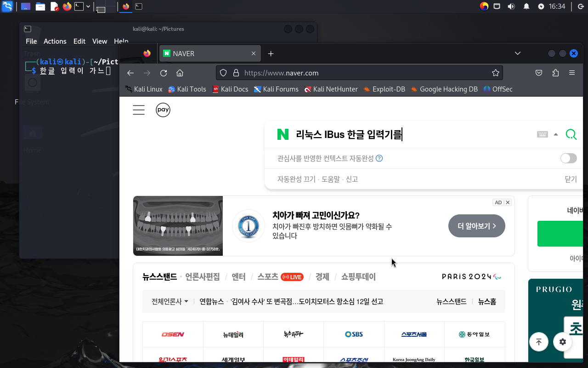Click 자동완성 끄기 link
This screenshot has width=588, height=368.
296,179
